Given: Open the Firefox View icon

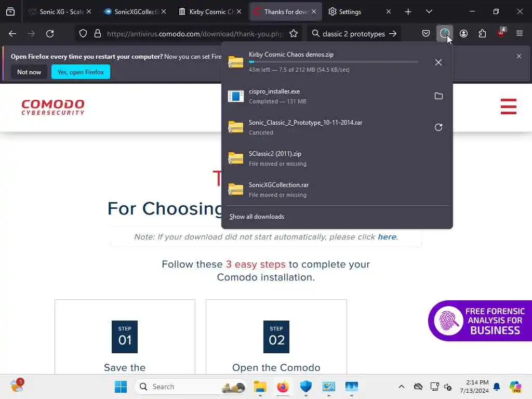Looking at the screenshot, I should [10, 12].
